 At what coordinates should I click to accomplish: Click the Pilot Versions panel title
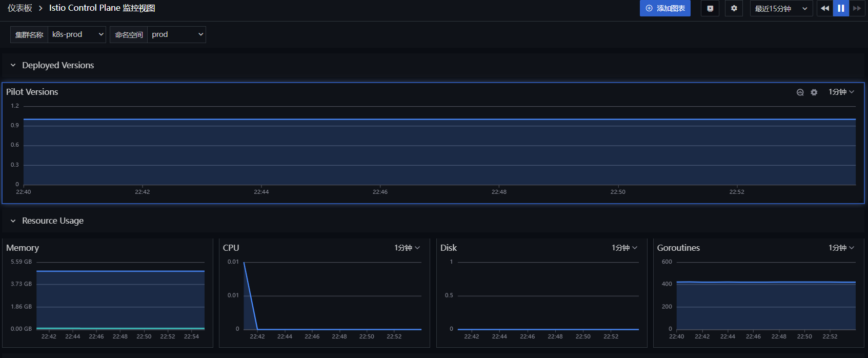pos(32,92)
